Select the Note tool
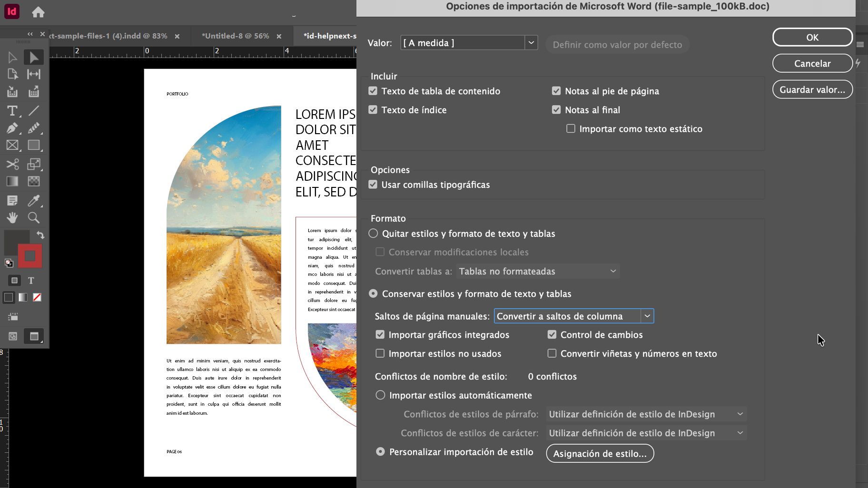This screenshot has width=868, height=488. [x=12, y=200]
